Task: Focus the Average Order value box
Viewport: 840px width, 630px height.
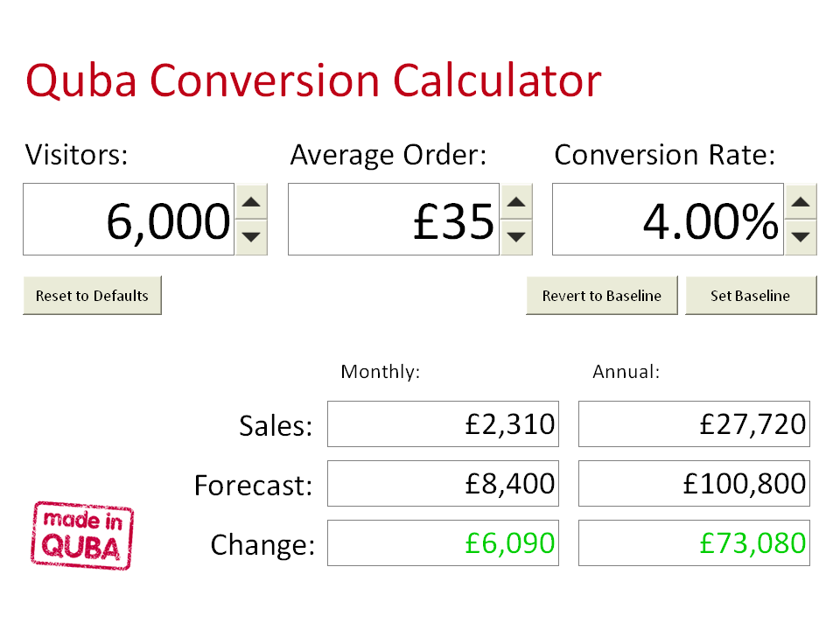Action: [394, 220]
